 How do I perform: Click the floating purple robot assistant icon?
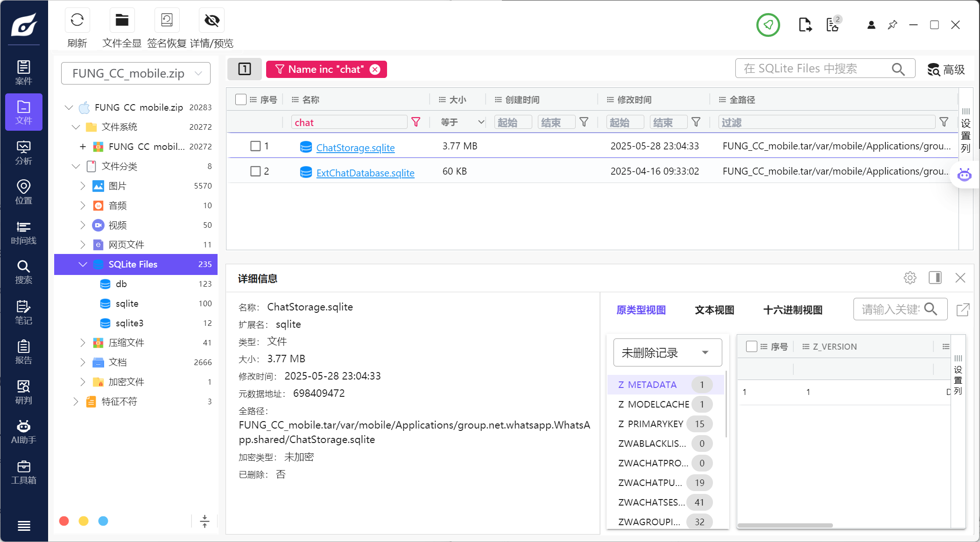964,175
